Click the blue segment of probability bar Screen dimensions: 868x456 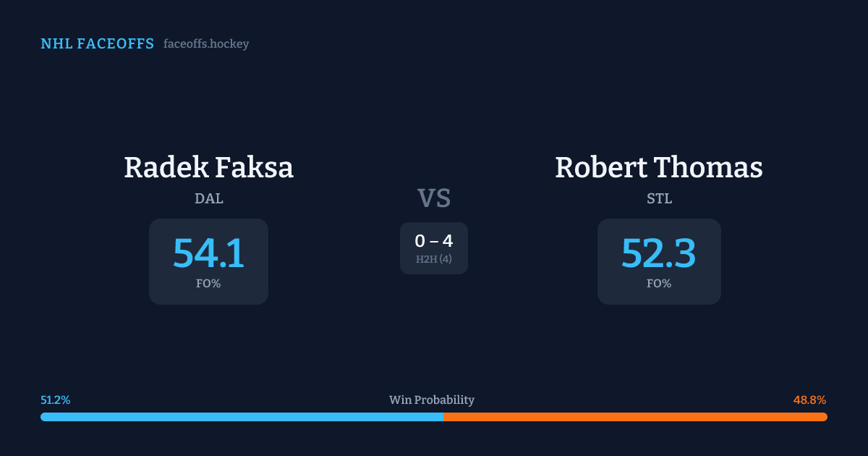242,417
